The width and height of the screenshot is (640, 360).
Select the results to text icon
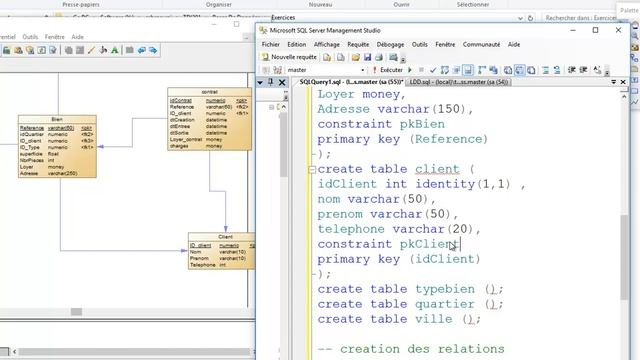(508, 70)
